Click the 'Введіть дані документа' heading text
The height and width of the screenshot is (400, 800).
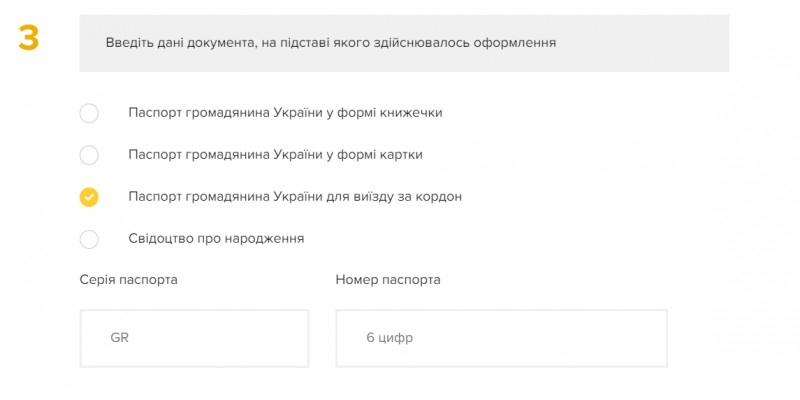(330, 43)
